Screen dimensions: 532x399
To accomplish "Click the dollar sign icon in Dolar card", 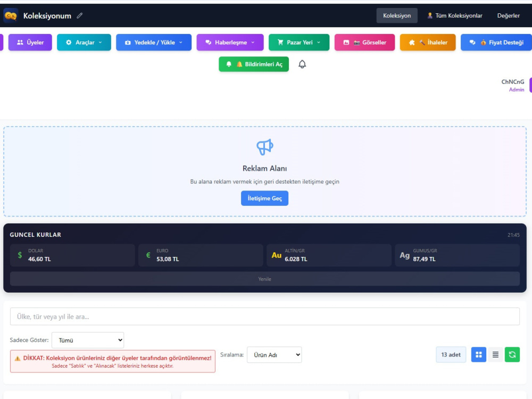I will 20,255.
